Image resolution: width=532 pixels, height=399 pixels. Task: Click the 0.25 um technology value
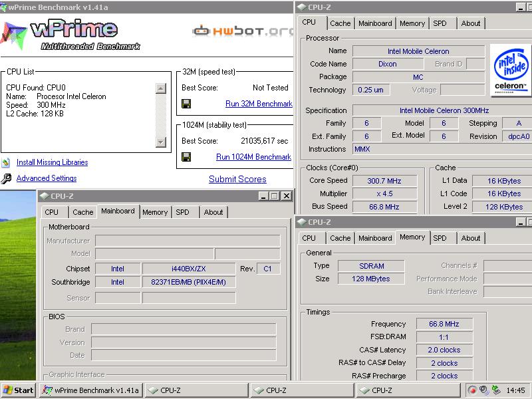[371, 90]
